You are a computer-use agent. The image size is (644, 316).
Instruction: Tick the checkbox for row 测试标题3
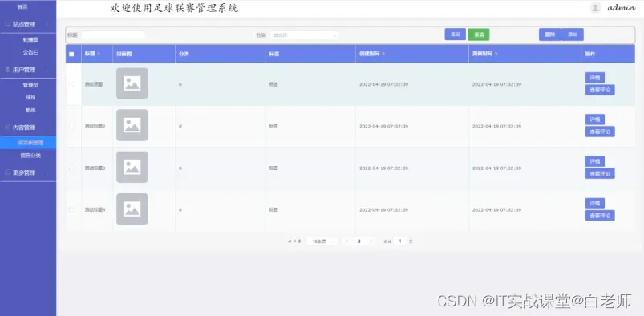click(x=71, y=168)
